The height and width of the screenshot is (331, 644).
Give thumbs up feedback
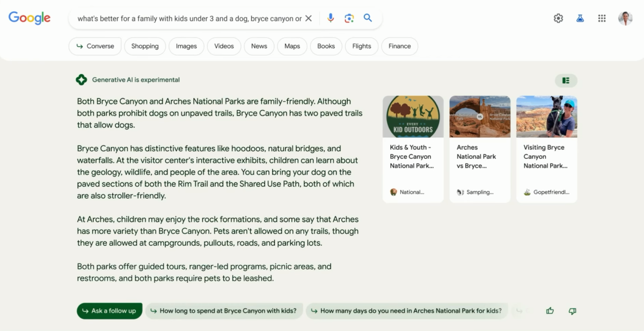pyautogui.click(x=550, y=311)
